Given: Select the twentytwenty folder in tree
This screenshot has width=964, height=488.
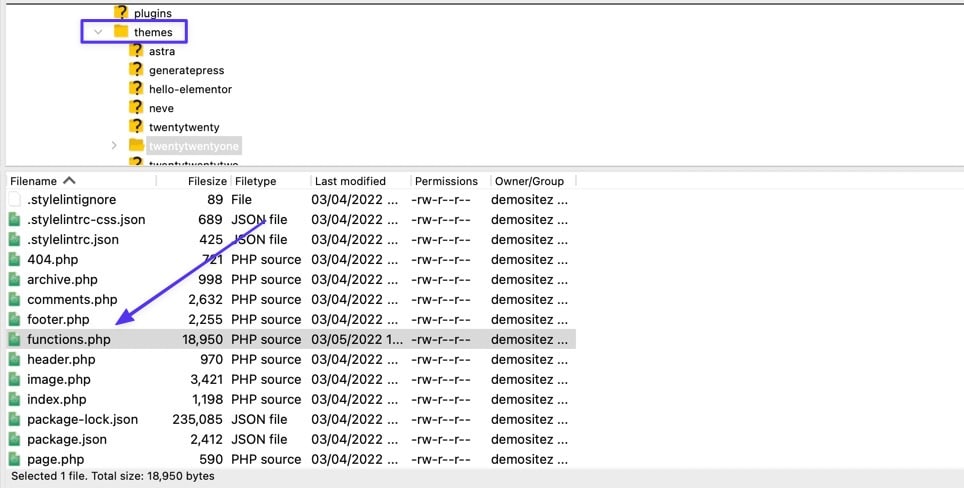Looking at the screenshot, I should point(183,127).
